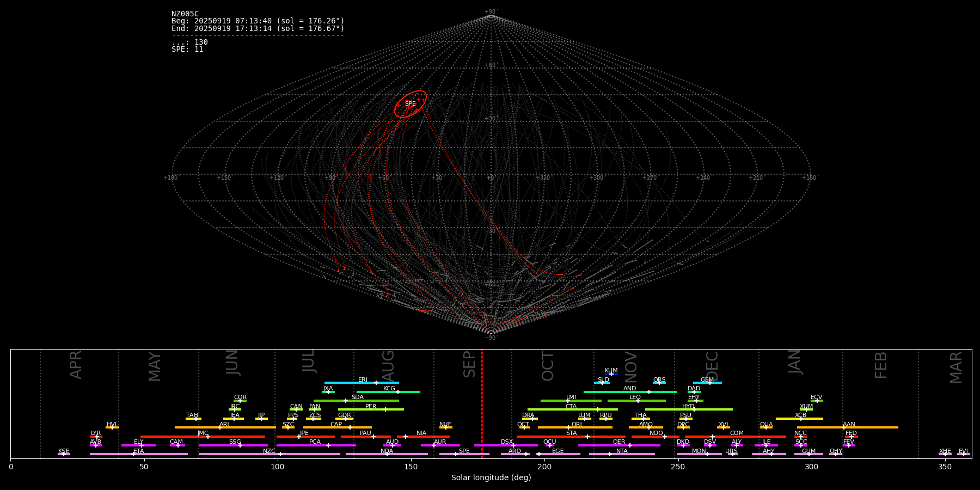Screen dimensions: 980x490
Task: Click the 0 tick on solar longitude axis
Action: [11, 467]
